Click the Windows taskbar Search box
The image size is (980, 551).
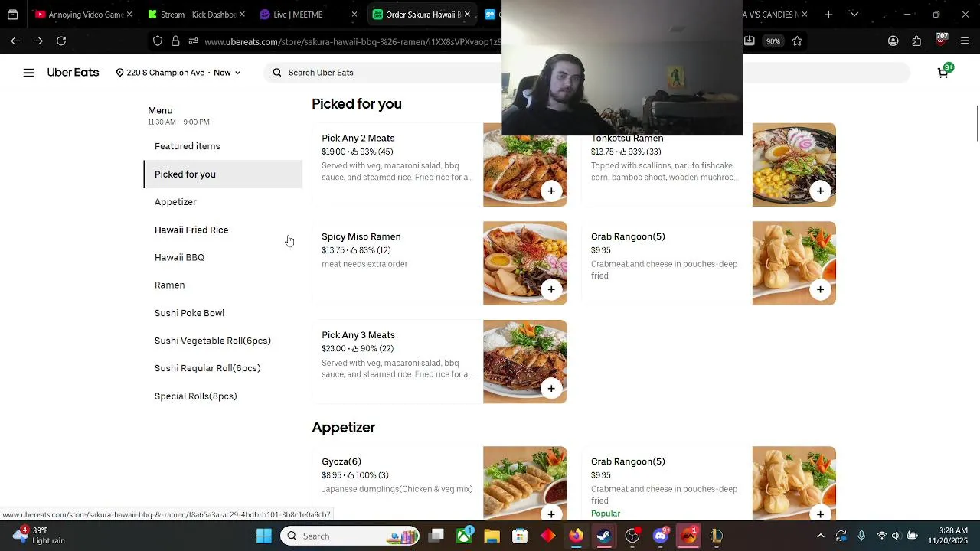pos(350,536)
